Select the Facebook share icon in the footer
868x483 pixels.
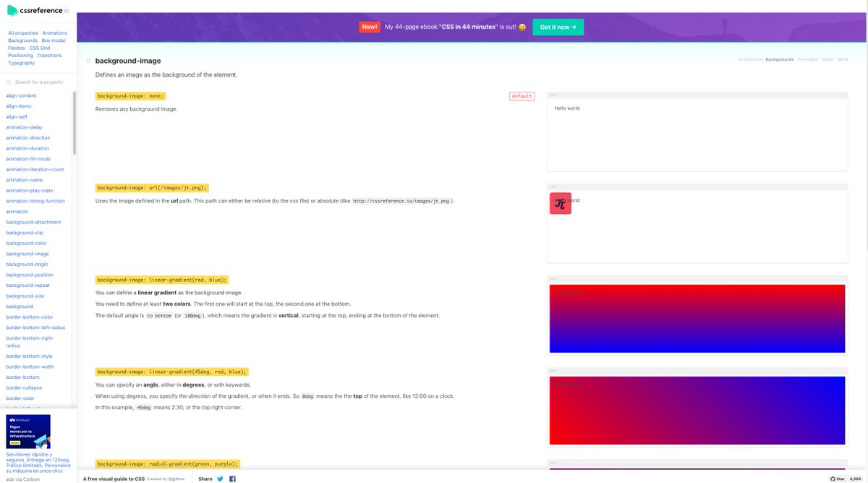click(232, 479)
